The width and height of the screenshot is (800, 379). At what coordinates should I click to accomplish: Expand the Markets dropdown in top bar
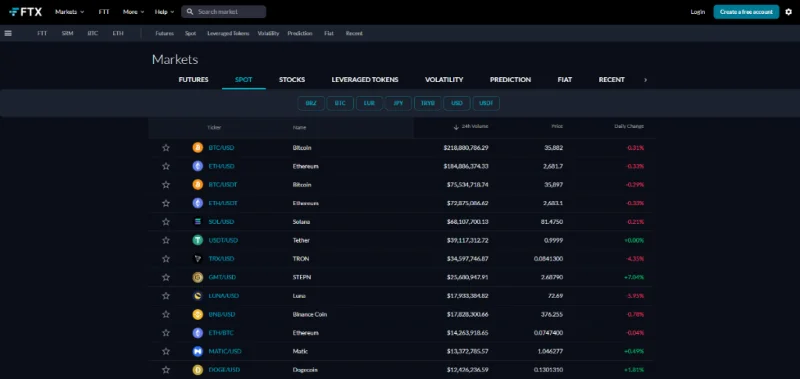[69, 12]
